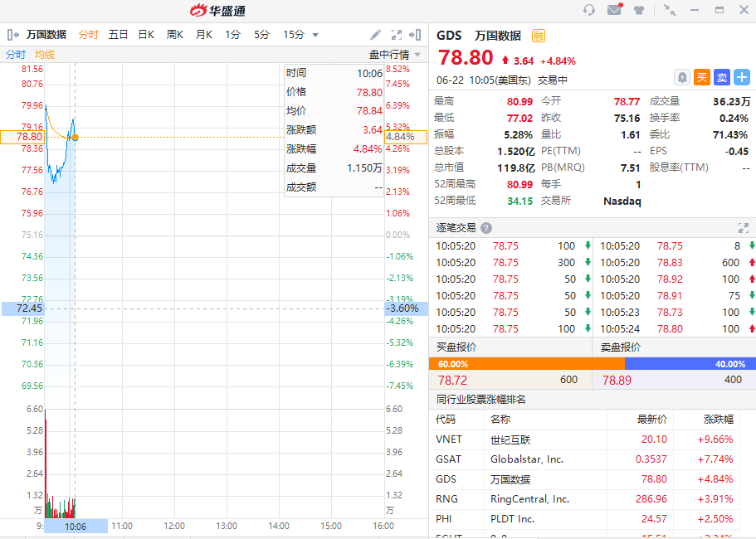The image size is (756, 539).
Task: Toggle the right quote panel visibility
Action: pos(417,35)
